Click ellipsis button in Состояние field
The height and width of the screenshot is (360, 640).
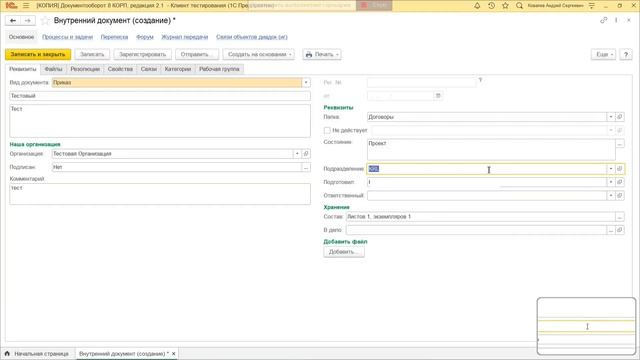620,144
